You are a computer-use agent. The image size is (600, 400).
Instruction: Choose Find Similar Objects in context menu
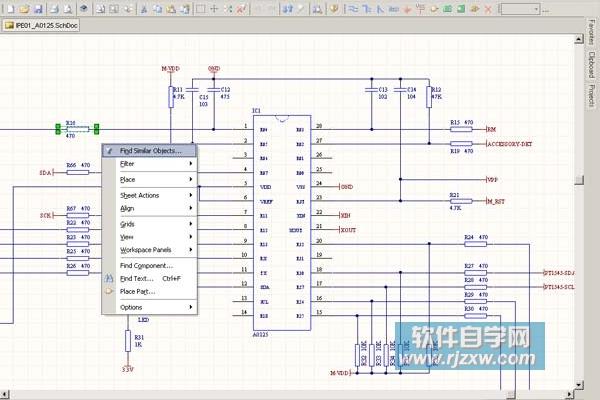tap(150, 150)
